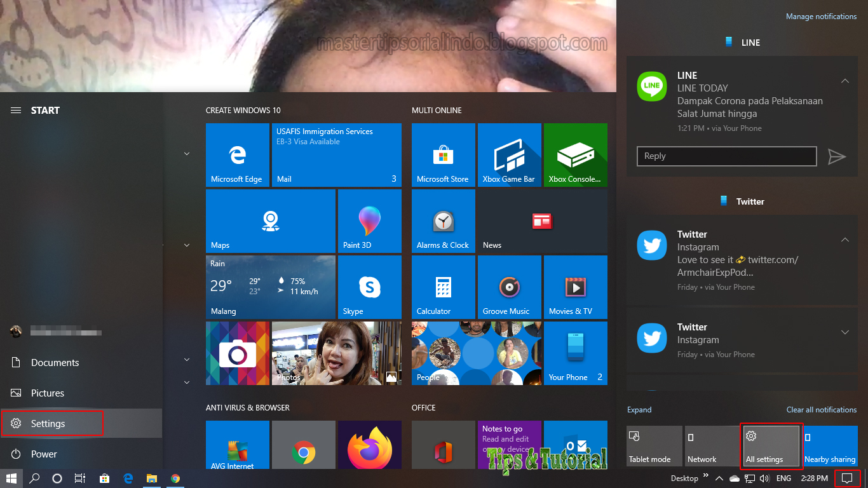Open Settings from Start sidebar
The width and height of the screenshot is (868, 488).
81,423
